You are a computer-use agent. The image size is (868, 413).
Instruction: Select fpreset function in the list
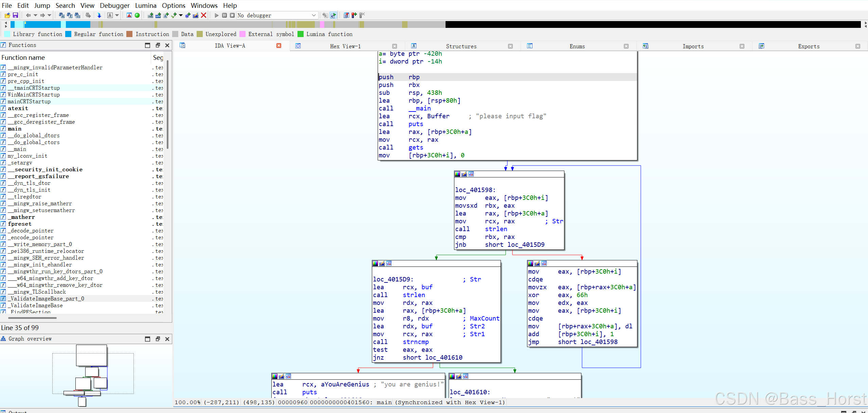[20, 224]
